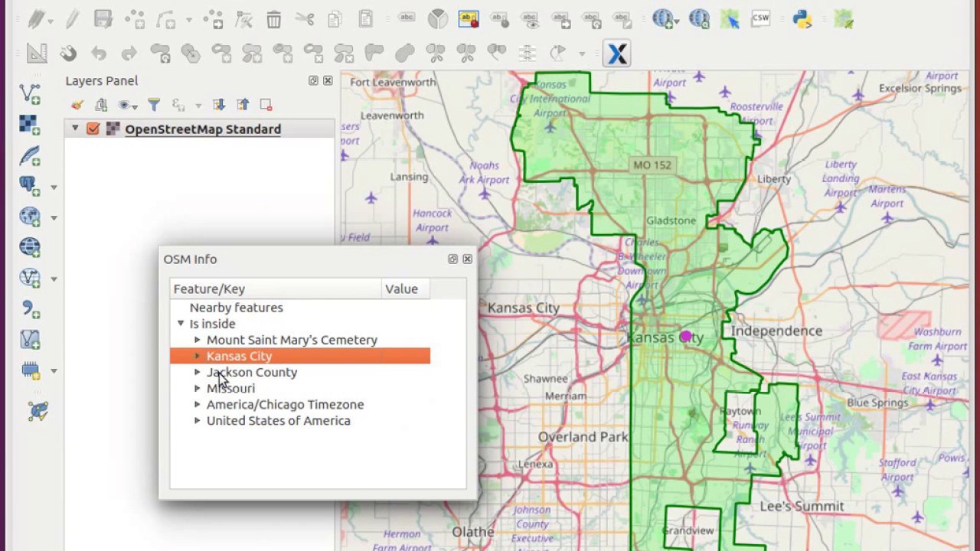Screen dimensions: 980x551
Task: Float the OSM Info panel with its undock button
Action: pos(452,259)
